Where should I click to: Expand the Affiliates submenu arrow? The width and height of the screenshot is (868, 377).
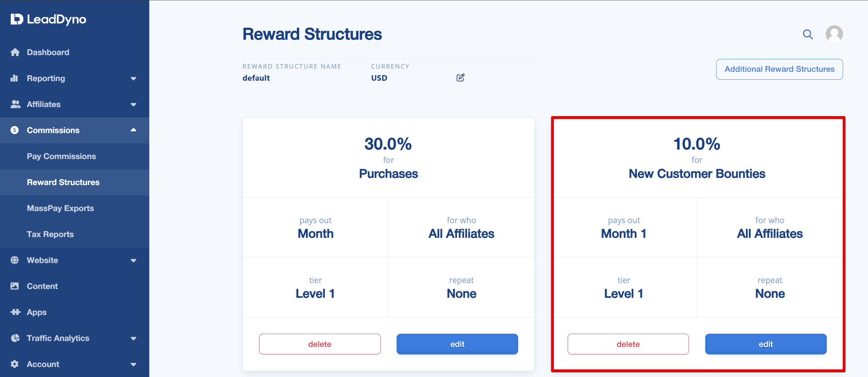pos(133,105)
